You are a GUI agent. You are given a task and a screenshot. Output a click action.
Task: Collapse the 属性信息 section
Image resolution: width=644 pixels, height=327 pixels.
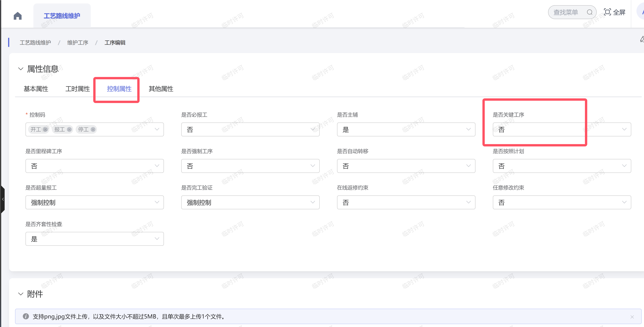(21, 69)
